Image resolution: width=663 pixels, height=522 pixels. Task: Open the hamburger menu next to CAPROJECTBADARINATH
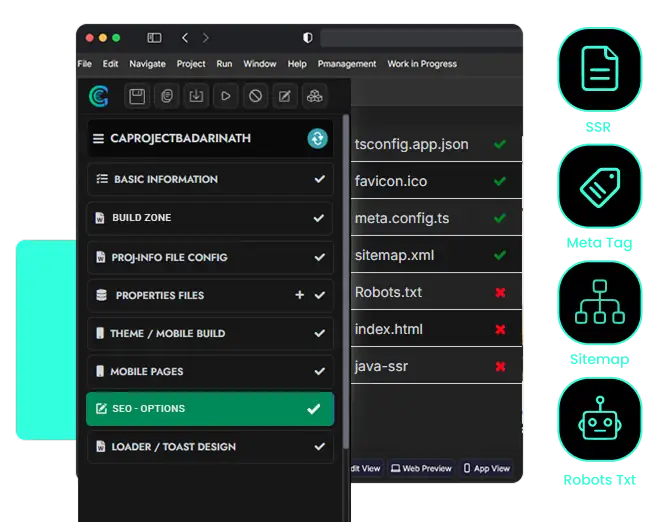99,139
